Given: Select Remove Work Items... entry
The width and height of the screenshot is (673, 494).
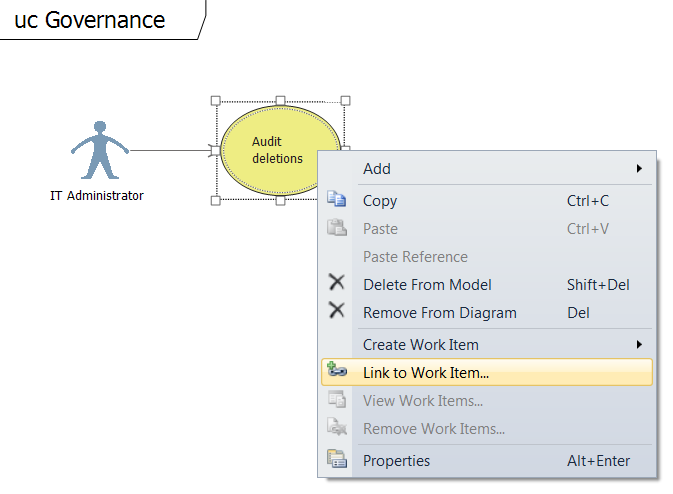Looking at the screenshot, I should [487, 428].
